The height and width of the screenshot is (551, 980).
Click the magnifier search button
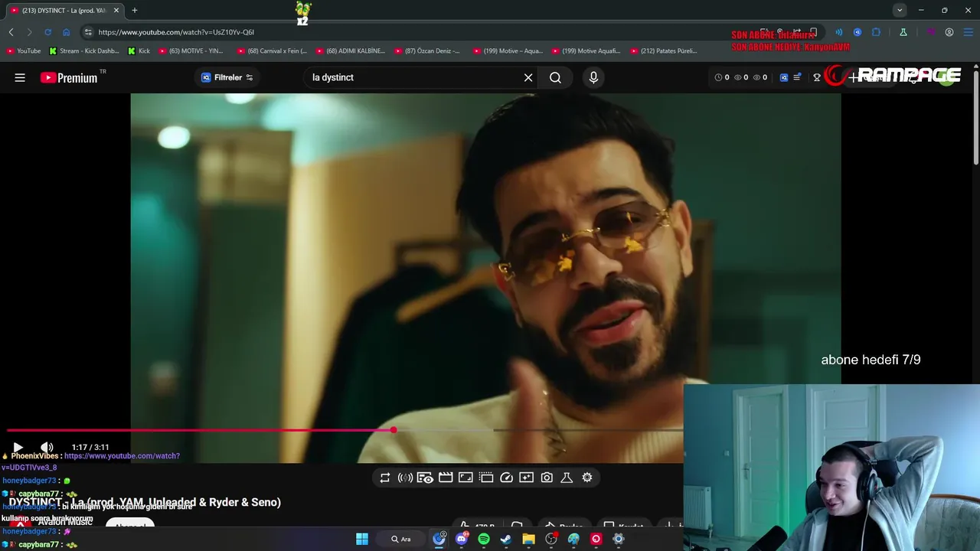click(x=555, y=77)
